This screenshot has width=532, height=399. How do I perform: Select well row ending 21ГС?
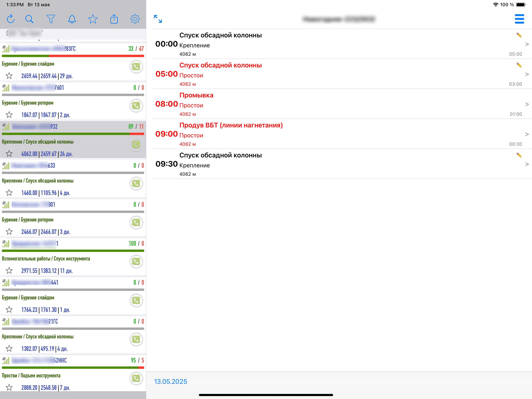(73, 335)
